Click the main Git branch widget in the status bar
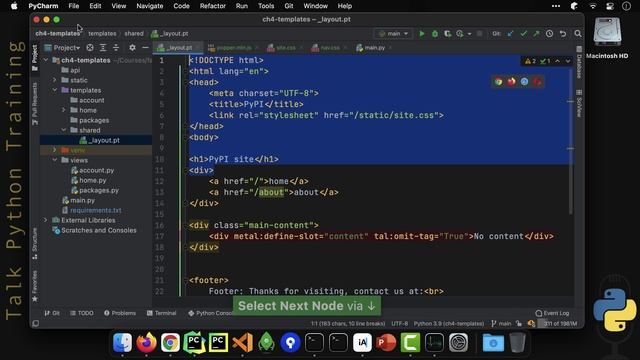This screenshot has width=640, height=360. (501, 323)
